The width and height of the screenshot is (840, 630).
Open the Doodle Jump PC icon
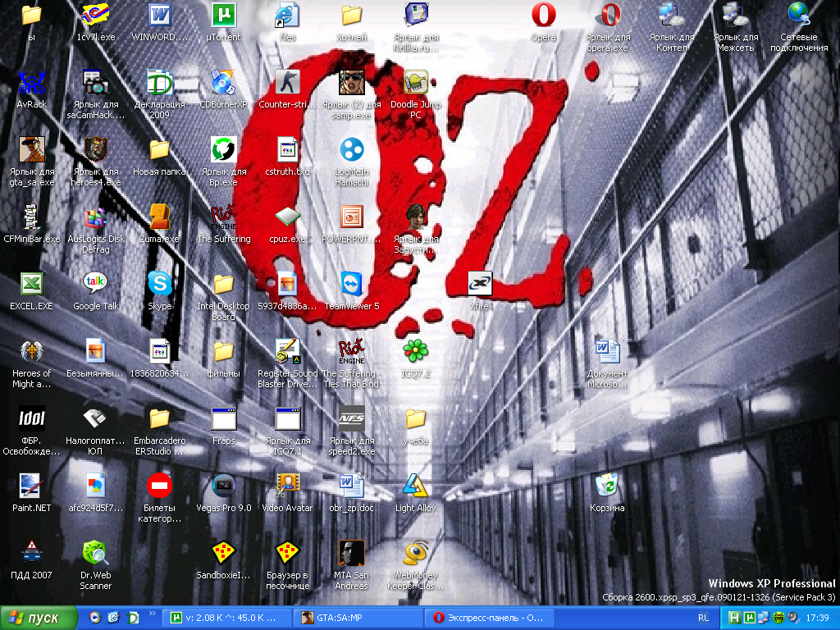click(415, 94)
